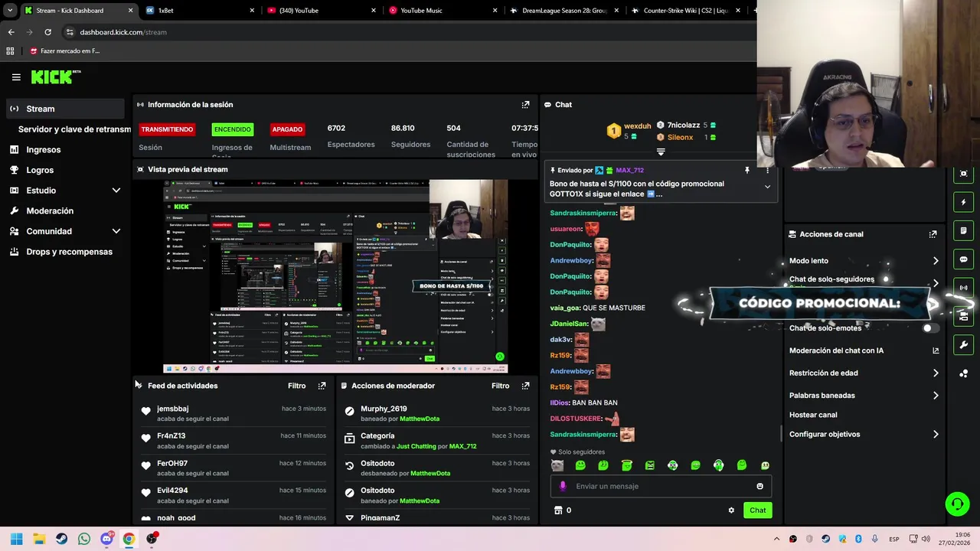Switch to the (340) YouTube tab
Screen dimensions: 980x551
click(x=322, y=11)
